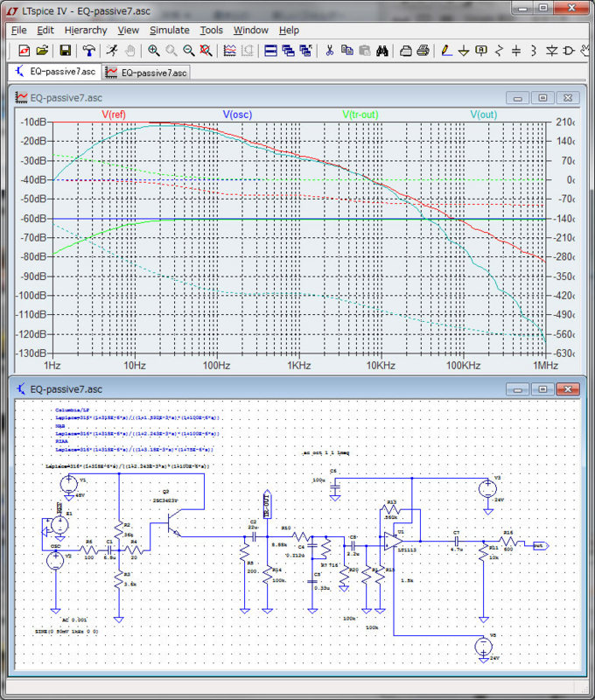The image size is (595, 700).
Task: Switch to the schematic EQ-passive7.asc tab
Action: pyautogui.click(x=54, y=72)
